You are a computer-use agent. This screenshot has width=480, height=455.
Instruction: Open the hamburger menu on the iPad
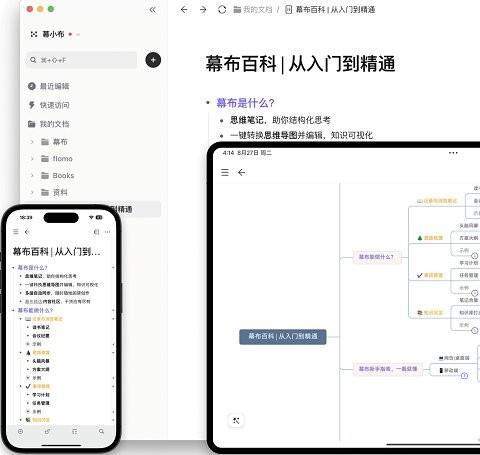[x=225, y=172]
